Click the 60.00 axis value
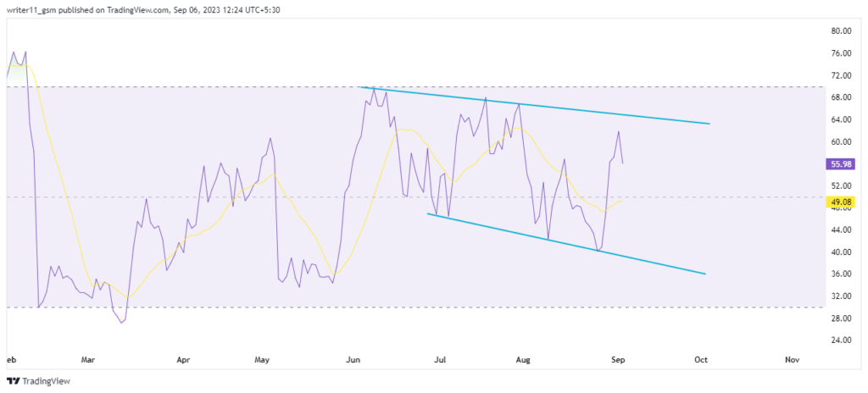The width and height of the screenshot is (868, 393). click(840, 141)
